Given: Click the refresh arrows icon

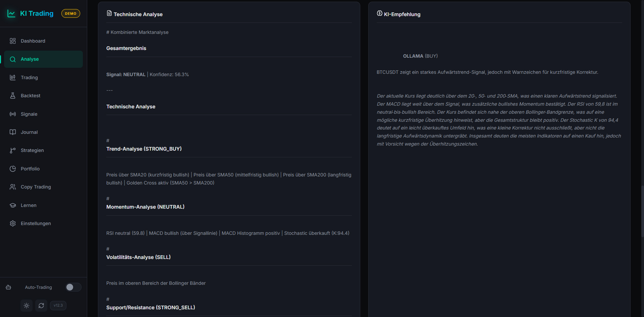Looking at the screenshot, I should pyautogui.click(x=41, y=306).
